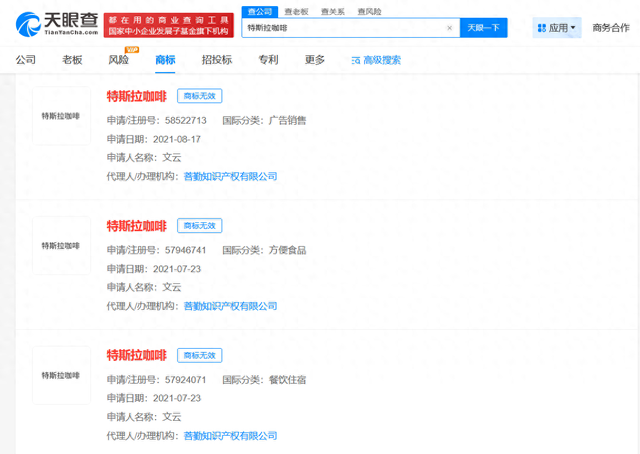640x454 pixels.
Task: Open the TianYanCha logo homepage
Action: [57, 24]
